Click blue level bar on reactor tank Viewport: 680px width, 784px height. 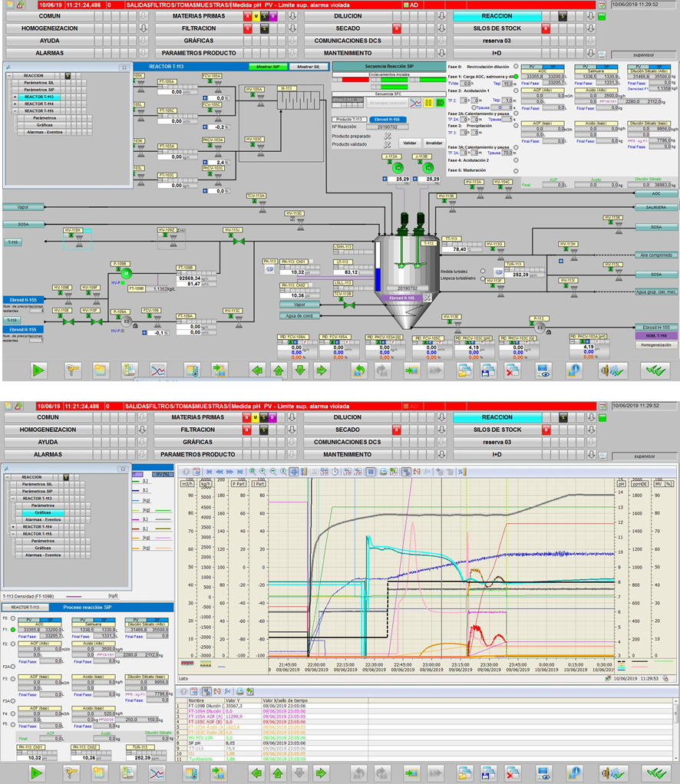[378, 279]
